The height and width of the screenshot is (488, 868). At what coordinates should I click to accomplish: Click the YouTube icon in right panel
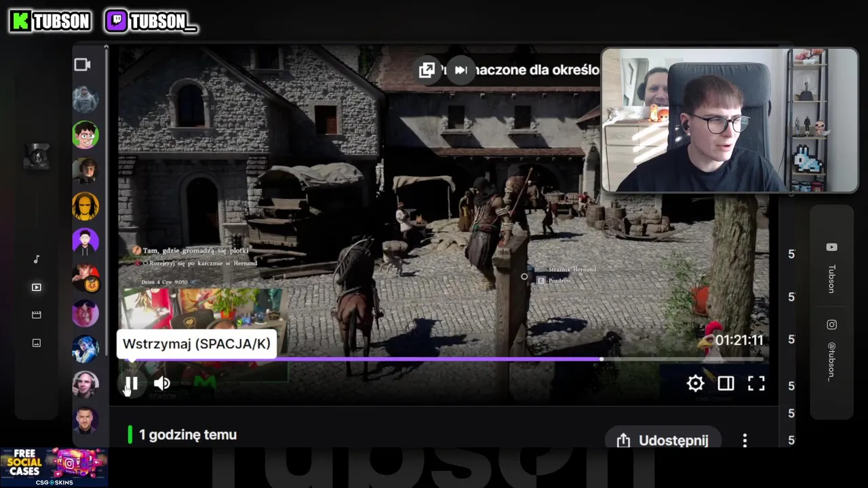(831, 247)
